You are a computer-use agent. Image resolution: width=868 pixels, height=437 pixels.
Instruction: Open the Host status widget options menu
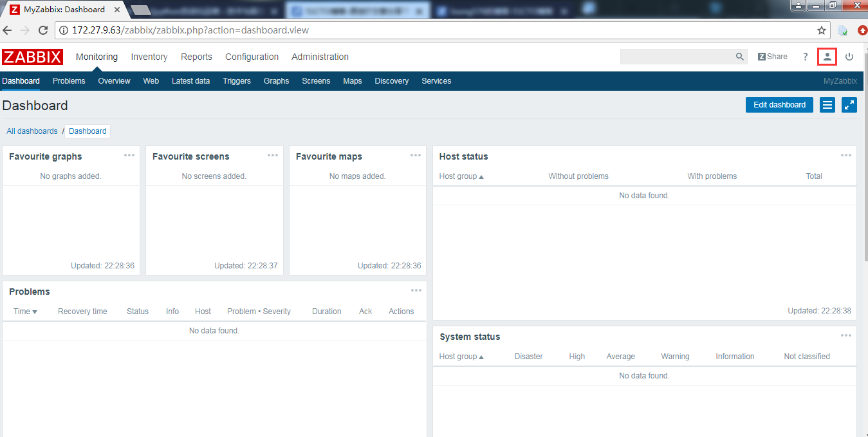point(846,155)
